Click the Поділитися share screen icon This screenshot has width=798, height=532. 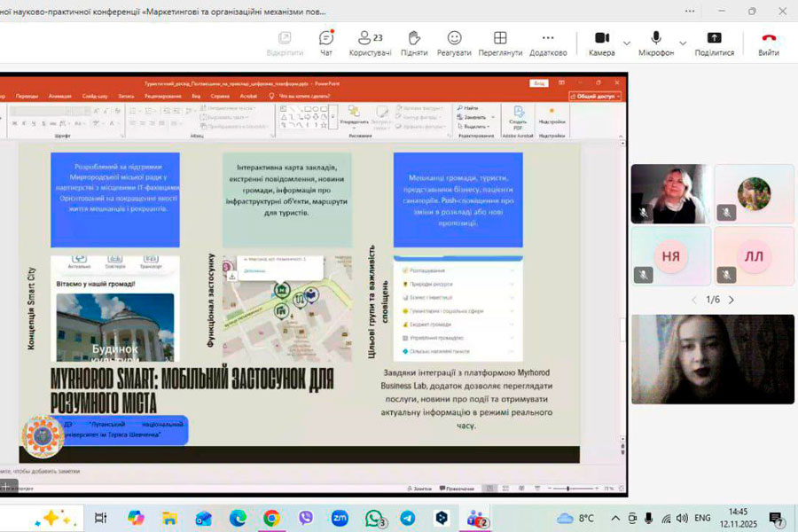pos(714,43)
